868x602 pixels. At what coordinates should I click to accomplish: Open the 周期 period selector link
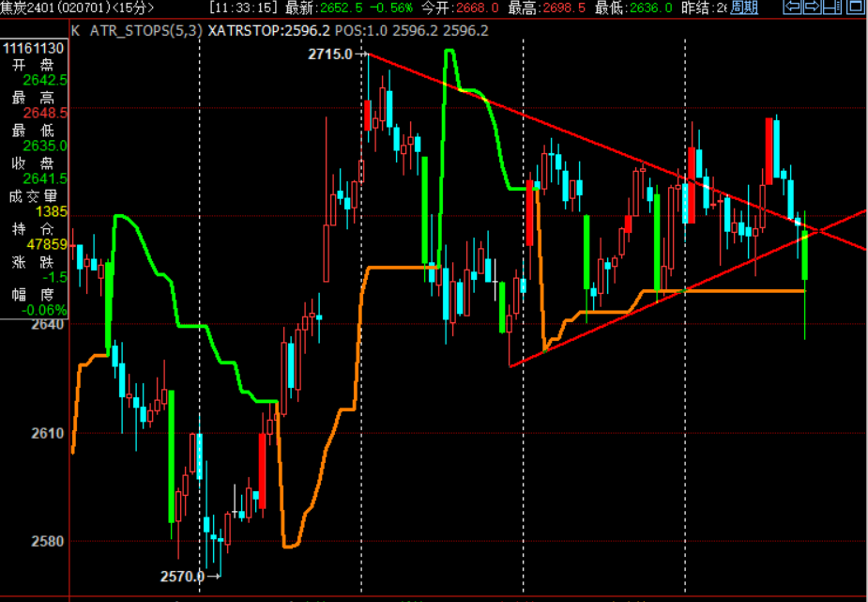[x=743, y=8]
